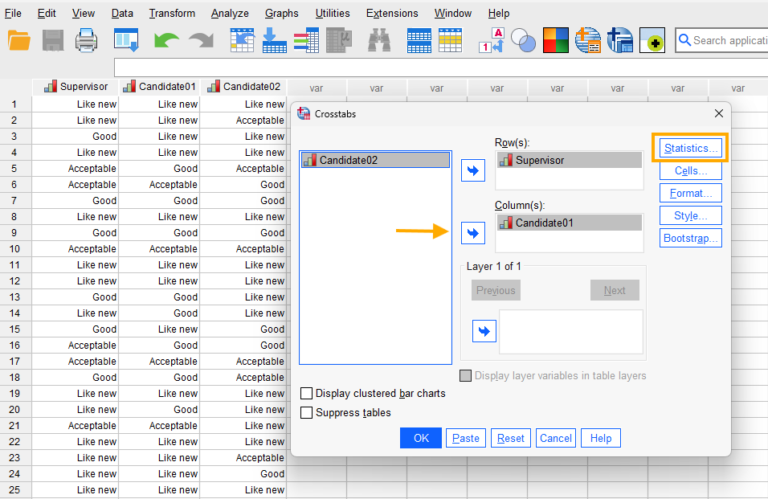Viewport: 768px width, 499px height.
Task: Move variable to Column(s) arrow button
Action: pyautogui.click(x=473, y=233)
